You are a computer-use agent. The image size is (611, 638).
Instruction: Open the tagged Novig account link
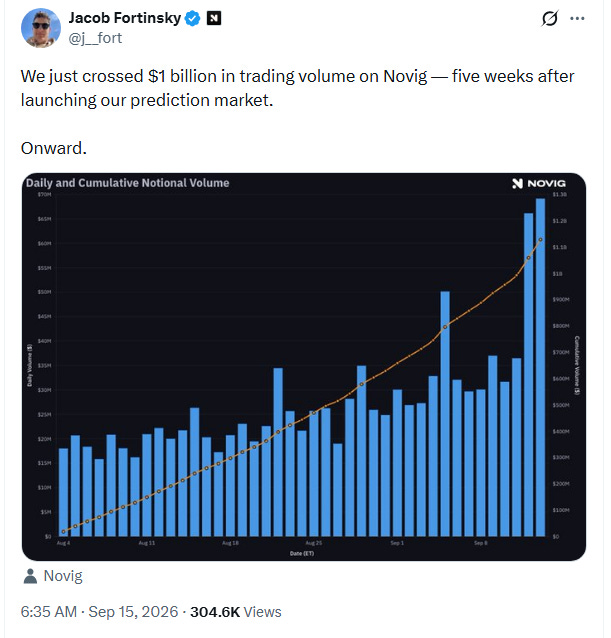pyautogui.click(x=63, y=576)
